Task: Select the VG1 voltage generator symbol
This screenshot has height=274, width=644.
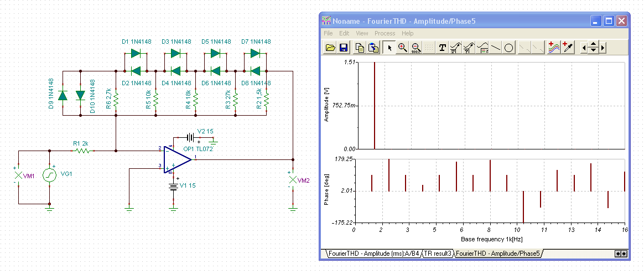Action: coord(50,176)
